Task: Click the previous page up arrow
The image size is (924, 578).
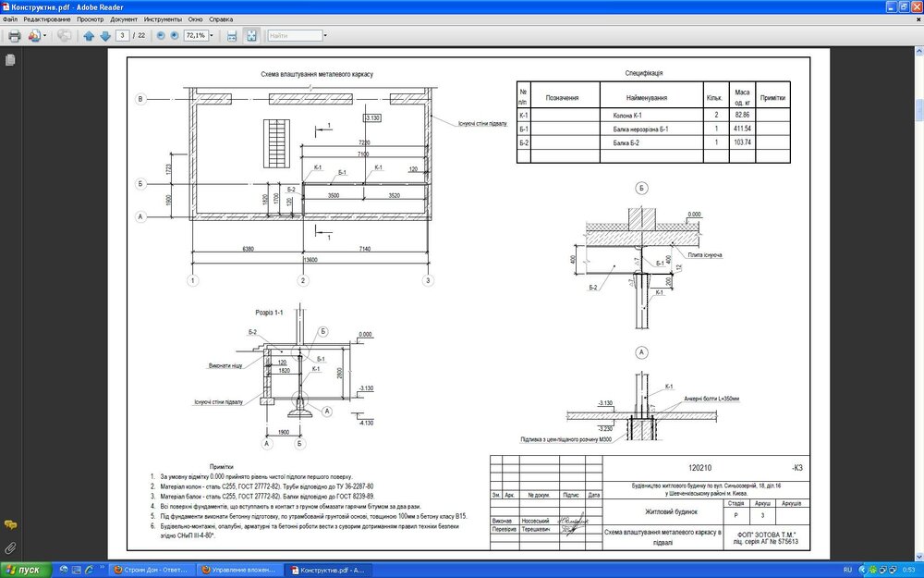Action: pos(89,36)
